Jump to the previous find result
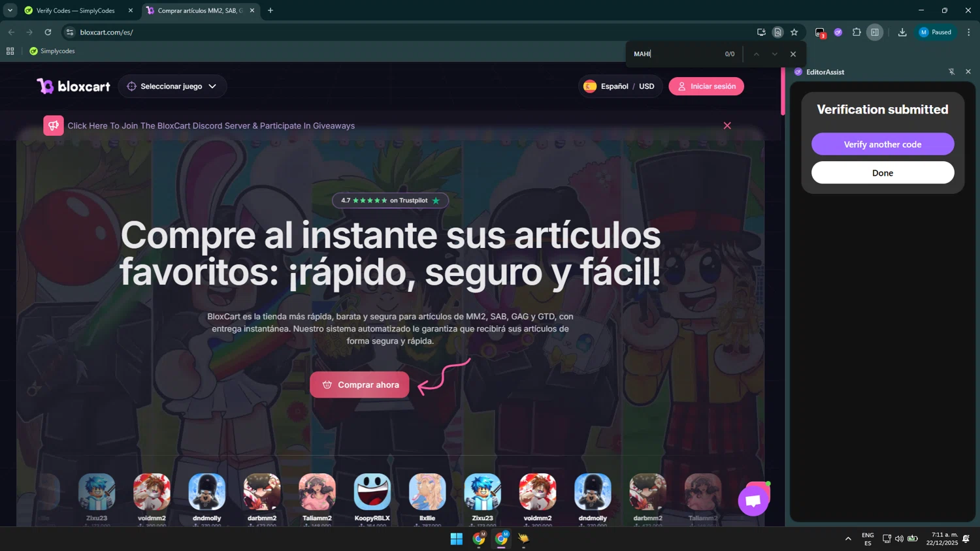This screenshot has height=551, width=980. tap(756, 54)
